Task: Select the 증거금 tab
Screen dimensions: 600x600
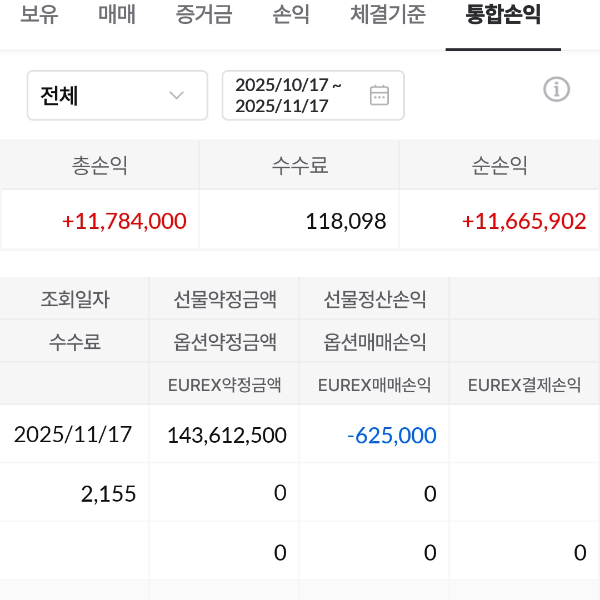Action: (x=204, y=16)
